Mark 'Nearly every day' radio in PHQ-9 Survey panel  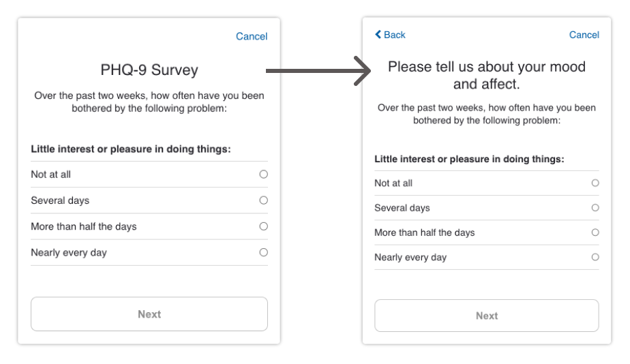(x=263, y=252)
